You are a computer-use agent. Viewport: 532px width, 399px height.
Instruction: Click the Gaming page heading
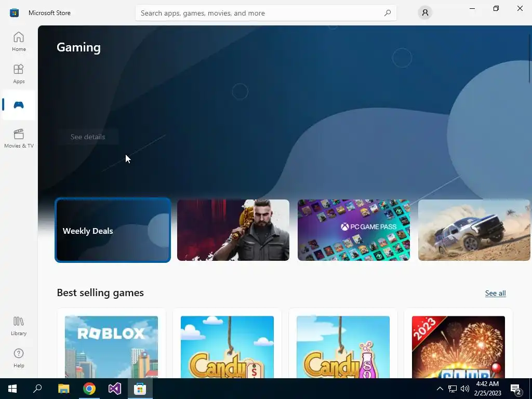pyautogui.click(x=79, y=47)
